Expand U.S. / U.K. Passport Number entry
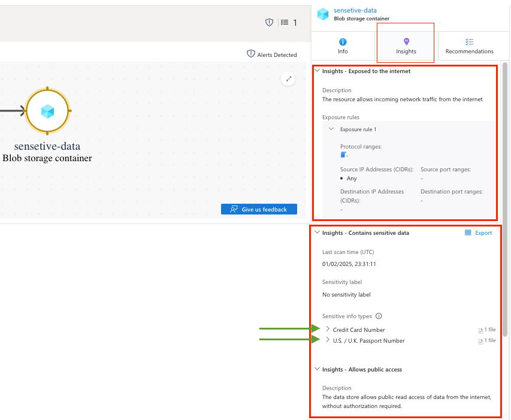 point(328,340)
